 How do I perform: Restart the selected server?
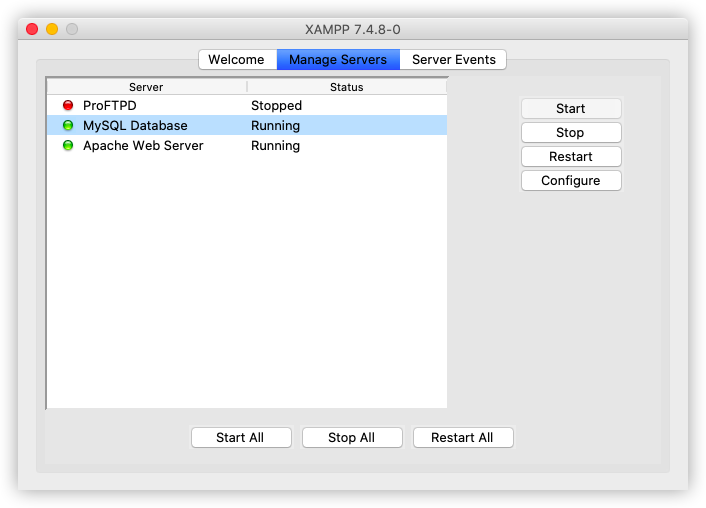pos(571,156)
